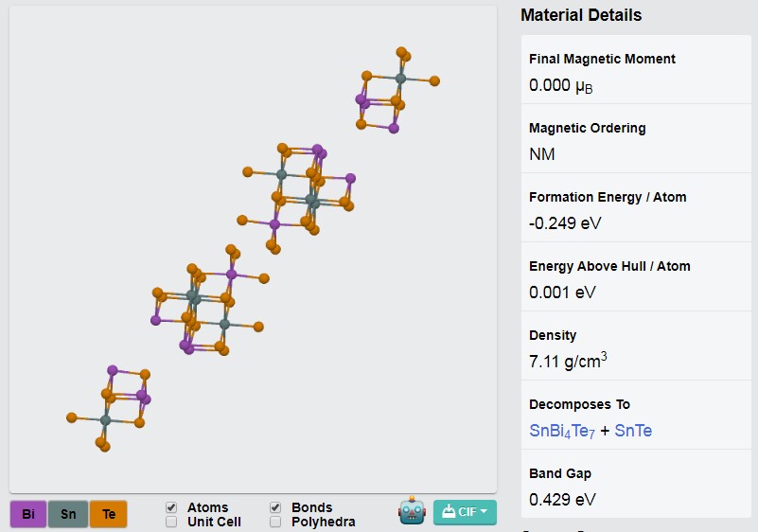Enable the Polyhedra checkbox
The height and width of the screenshot is (532, 758).
(275, 522)
